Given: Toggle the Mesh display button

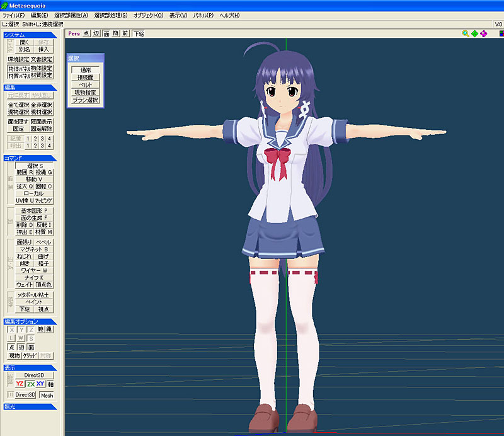Looking at the screenshot, I should pos(47,395).
